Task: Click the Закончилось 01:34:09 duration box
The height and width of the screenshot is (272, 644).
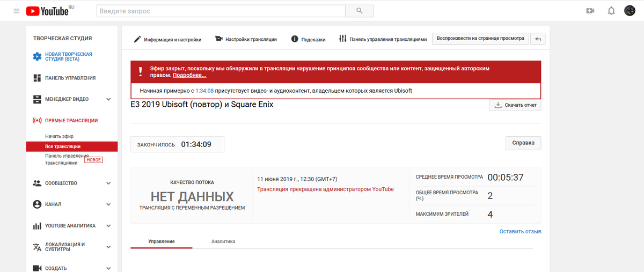Action: pos(178,144)
